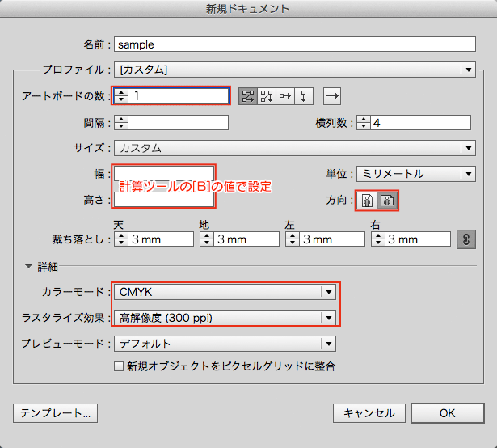The image size is (497, 448).
Task: Confirm with the OK button
Action: (x=447, y=413)
